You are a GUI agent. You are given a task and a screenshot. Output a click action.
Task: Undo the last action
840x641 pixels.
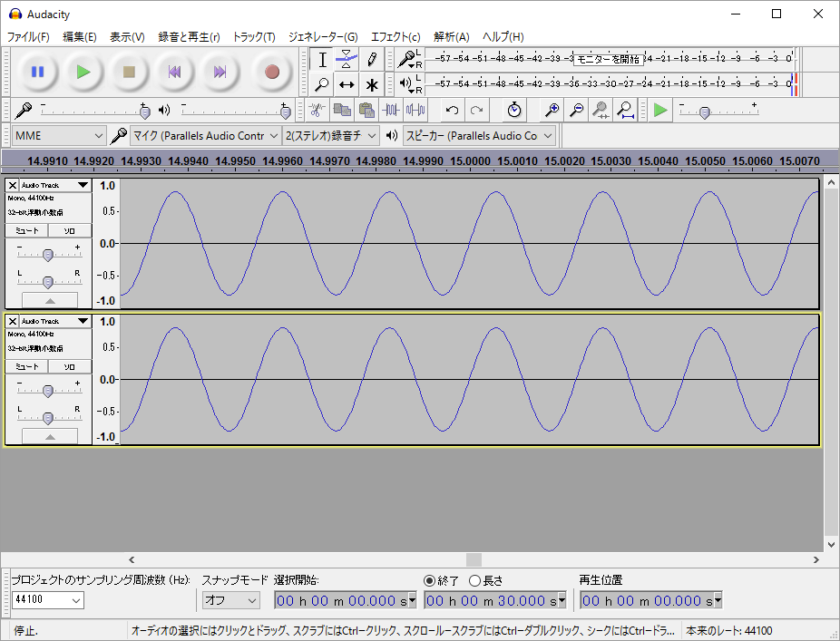click(452, 111)
